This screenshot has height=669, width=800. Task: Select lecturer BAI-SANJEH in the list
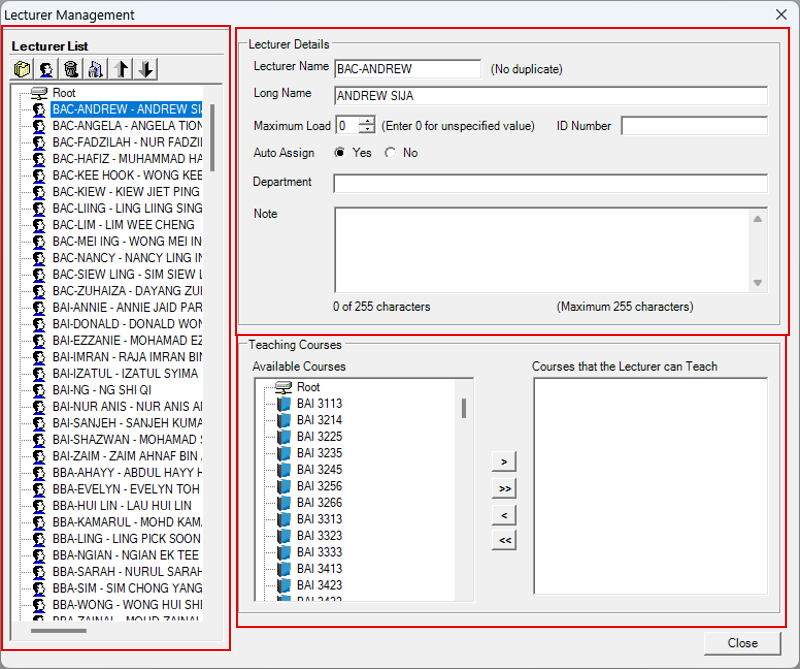click(127, 423)
